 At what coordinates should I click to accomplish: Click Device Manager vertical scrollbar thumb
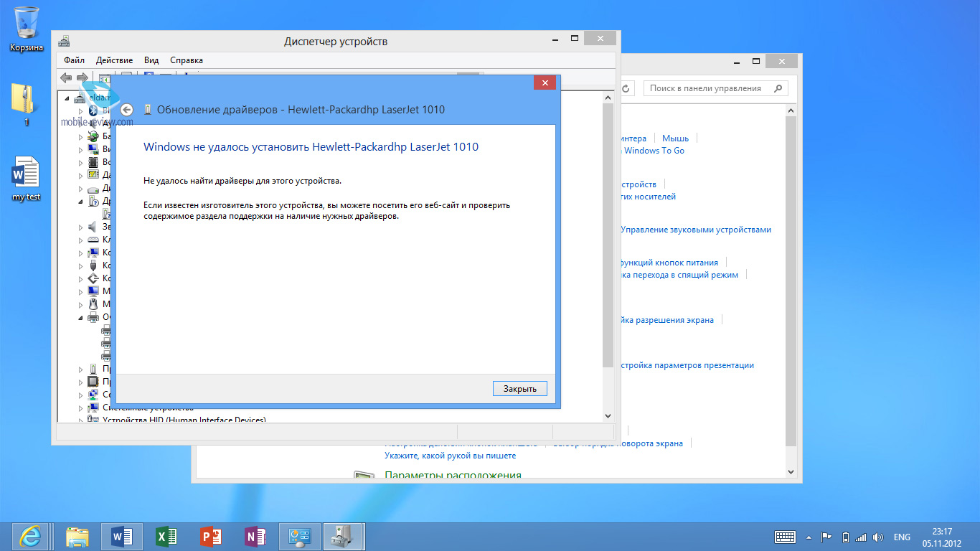pos(608,235)
